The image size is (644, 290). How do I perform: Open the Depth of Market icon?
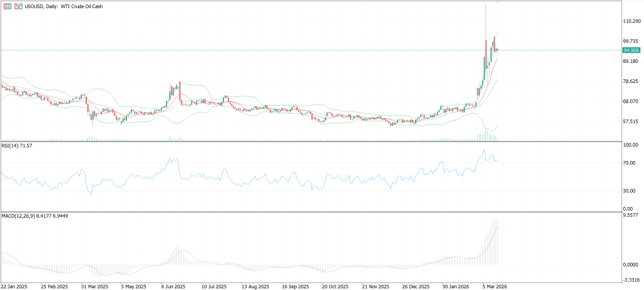[x=8, y=6]
